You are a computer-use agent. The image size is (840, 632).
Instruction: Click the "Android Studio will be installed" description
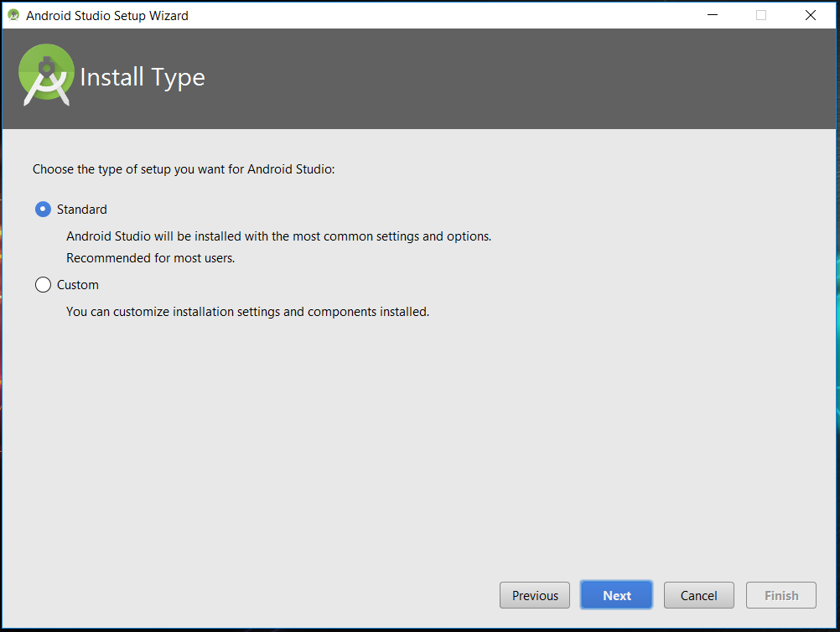(x=278, y=236)
